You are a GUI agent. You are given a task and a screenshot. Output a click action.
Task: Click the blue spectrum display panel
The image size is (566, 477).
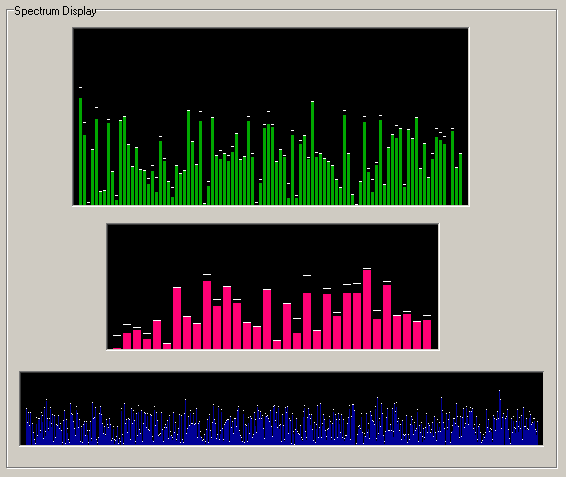(x=282, y=408)
